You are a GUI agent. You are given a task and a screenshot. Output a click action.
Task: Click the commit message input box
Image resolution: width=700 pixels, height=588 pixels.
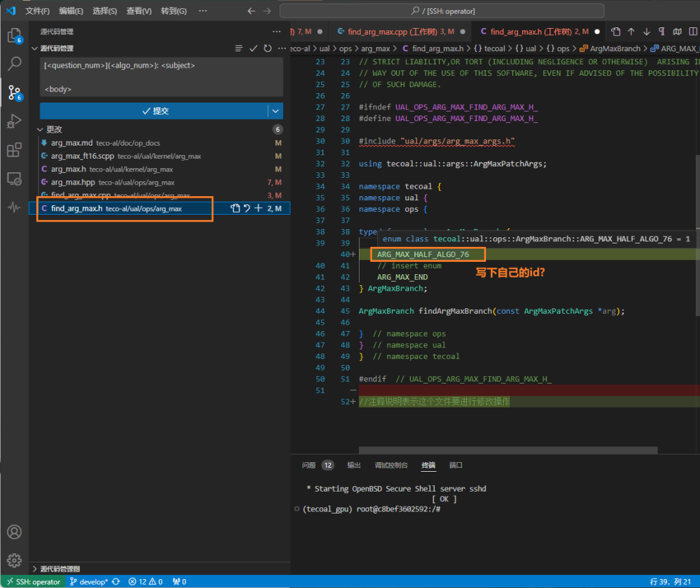pyautogui.click(x=161, y=77)
